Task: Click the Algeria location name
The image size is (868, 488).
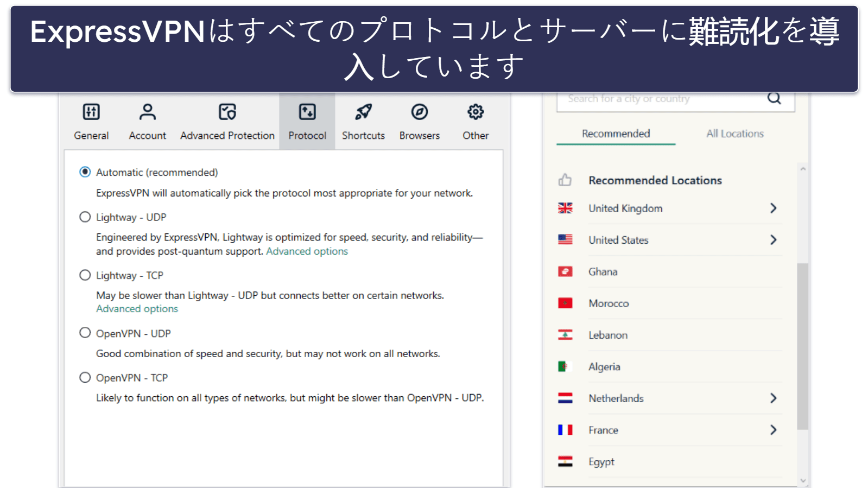Action: [x=604, y=367]
